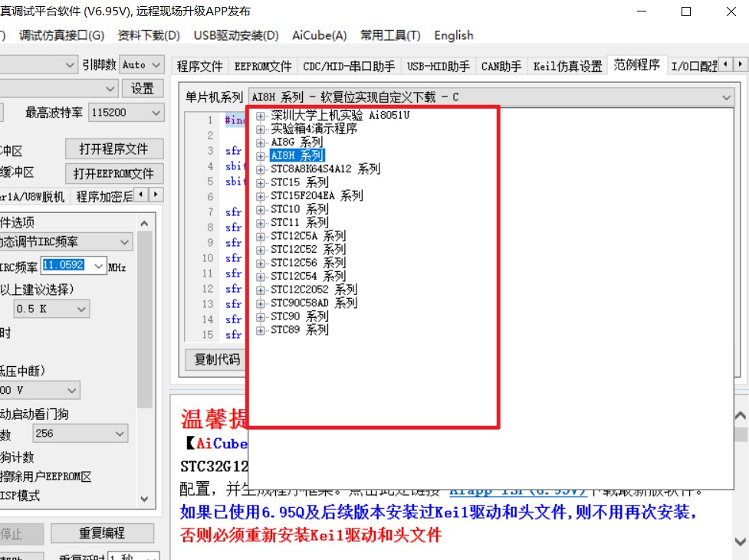Open the 引脚数 Auto dropdown
This screenshot has height=560, width=749.
pos(156,64)
